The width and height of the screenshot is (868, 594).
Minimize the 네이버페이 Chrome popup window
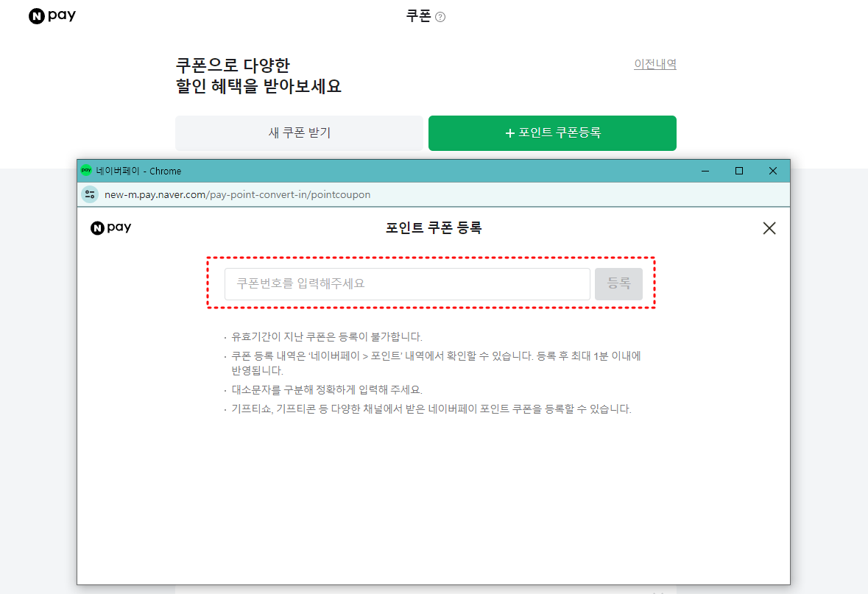705,171
